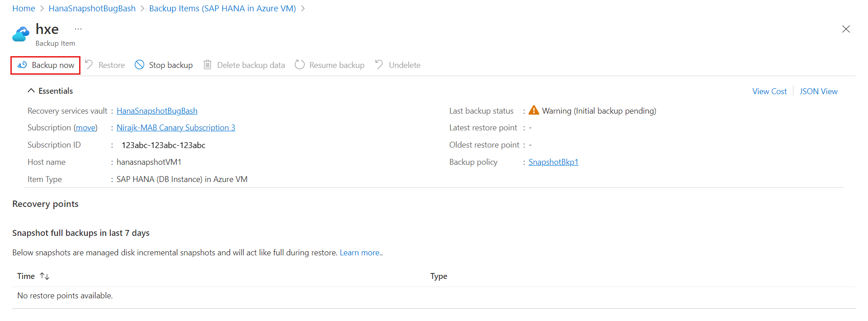Click the Stop backup circle icon

(140, 65)
